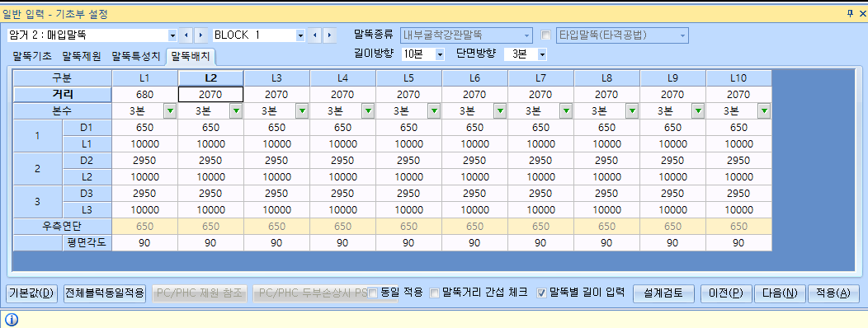The height and width of the screenshot is (328, 868).
Task: Click the 설계검토 button
Action: (x=663, y=293)
